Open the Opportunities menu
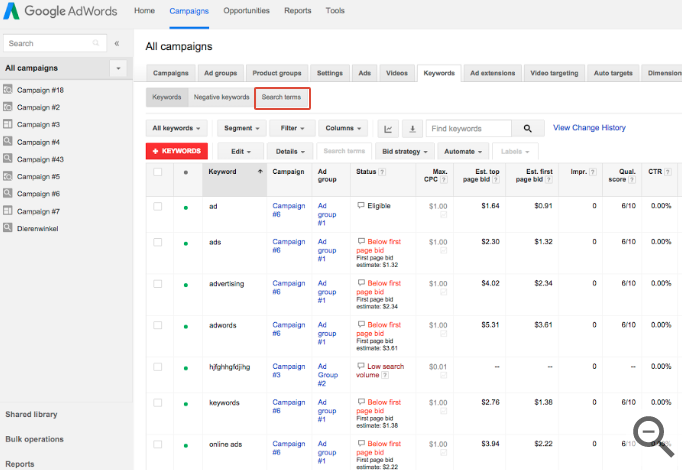 coord(246,10)
